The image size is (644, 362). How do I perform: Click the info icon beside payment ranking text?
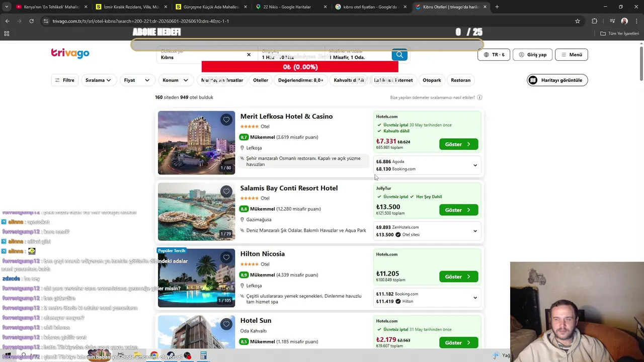click(x=479, y=98)
